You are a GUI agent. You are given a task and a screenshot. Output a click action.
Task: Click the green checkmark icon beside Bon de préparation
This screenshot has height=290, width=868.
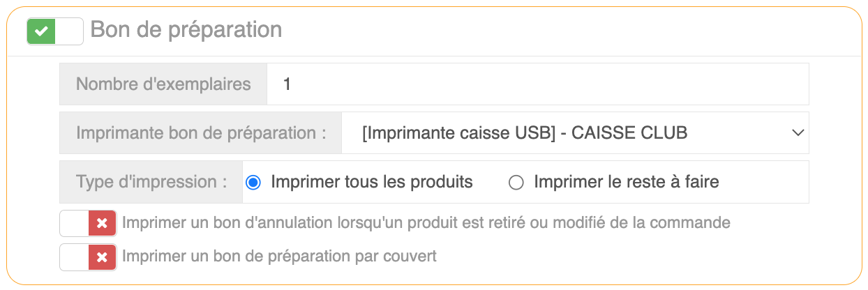tap(42, 31)
